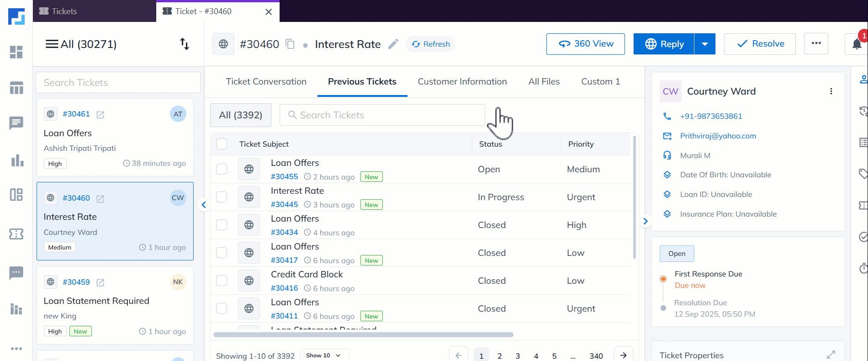Click email Prithviraj@yahoo.com
This screenshot has height=361, width=868.
[718, 136]
